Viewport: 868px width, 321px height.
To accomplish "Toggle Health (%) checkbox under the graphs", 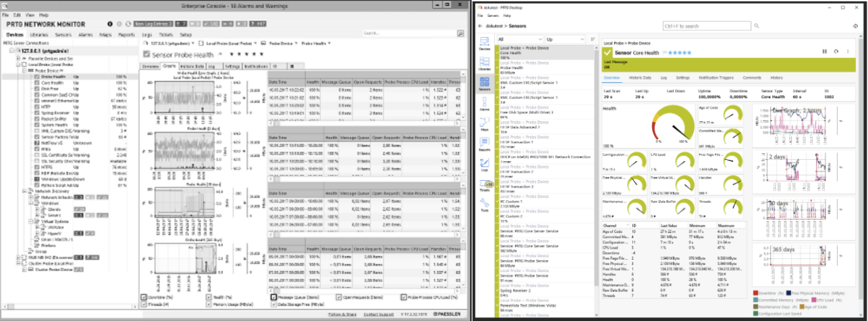I will click(x=209, y=297).
